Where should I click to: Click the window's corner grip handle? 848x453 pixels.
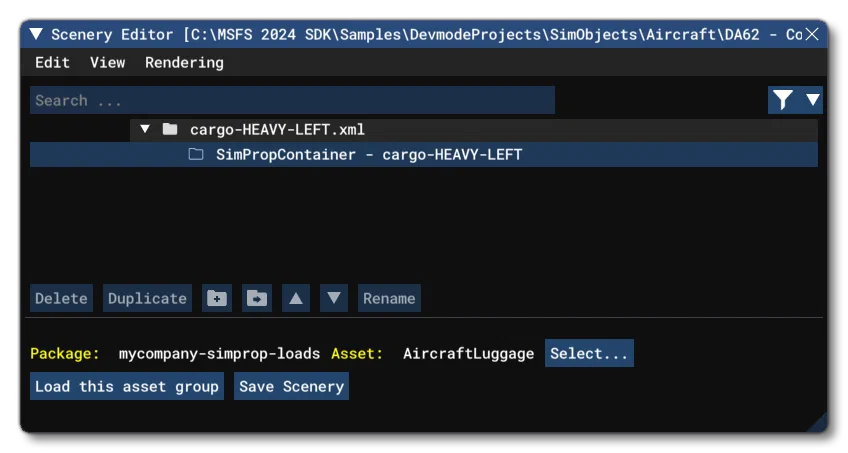pos(819,423)
